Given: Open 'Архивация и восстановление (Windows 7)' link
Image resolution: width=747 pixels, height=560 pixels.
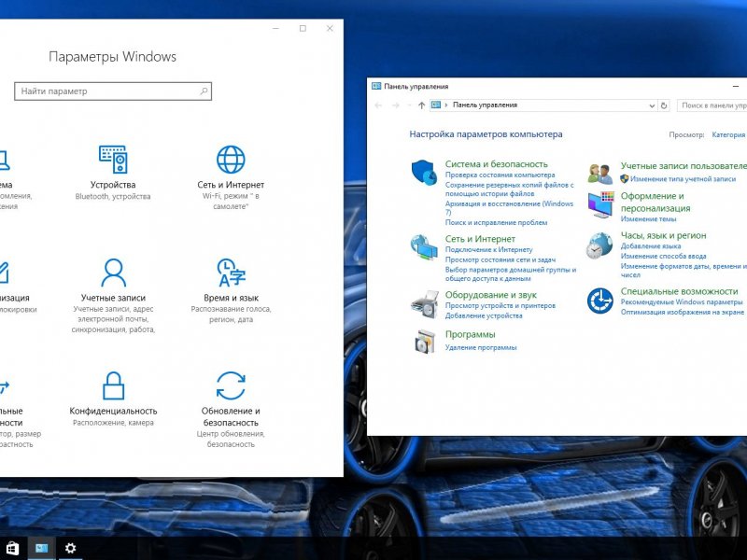Looking at the screenshot, I should coord(509,207).
